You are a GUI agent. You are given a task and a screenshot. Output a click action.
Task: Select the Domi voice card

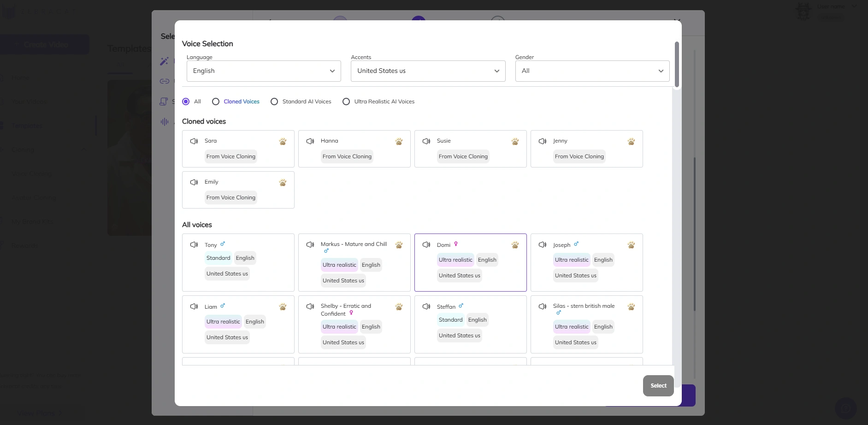[x=471, y=263]
